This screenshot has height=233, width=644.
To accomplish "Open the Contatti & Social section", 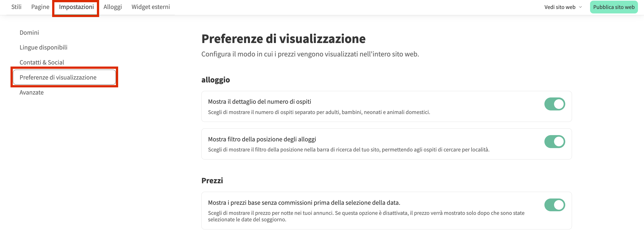I will (42, 62).
